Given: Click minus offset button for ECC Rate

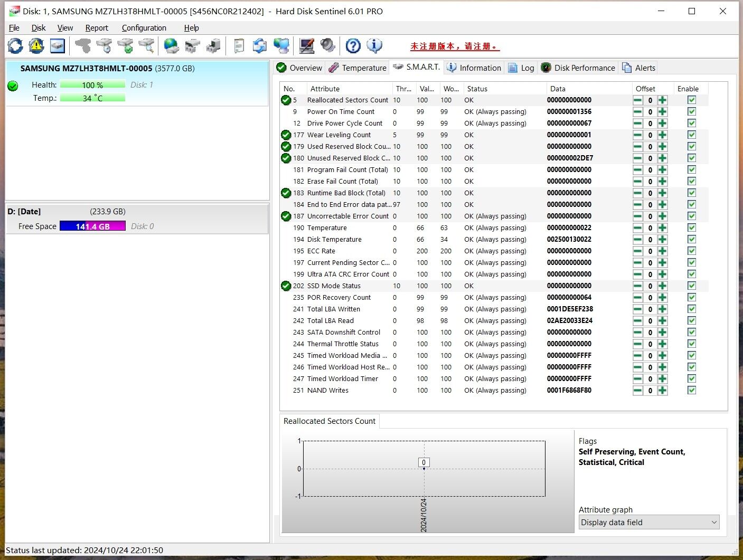Looking at the screenshot, I should tap(638, 251).
